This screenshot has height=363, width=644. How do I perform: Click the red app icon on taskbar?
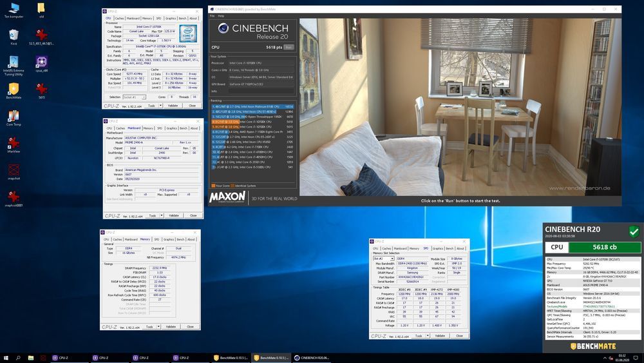click(x=43, y=358)
